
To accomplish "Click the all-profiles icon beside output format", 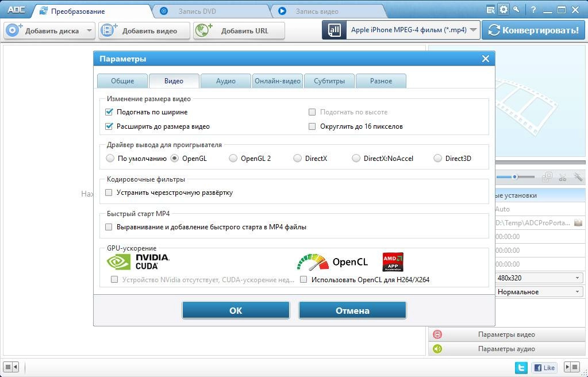I will click(x=334, y=30).
